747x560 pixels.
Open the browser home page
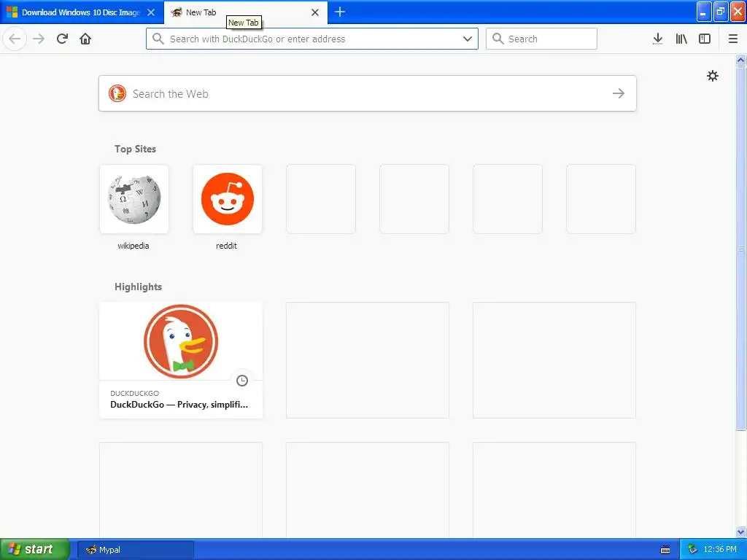click(85, 39)
